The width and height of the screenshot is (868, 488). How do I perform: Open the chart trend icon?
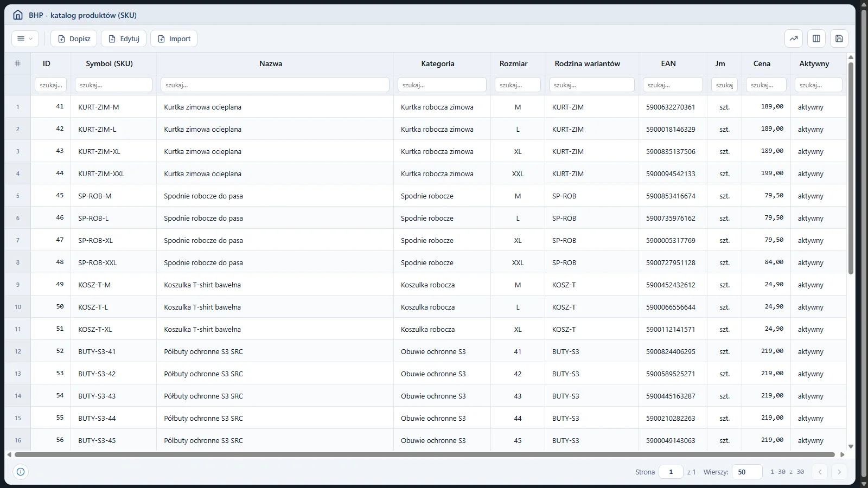[794, 38]
